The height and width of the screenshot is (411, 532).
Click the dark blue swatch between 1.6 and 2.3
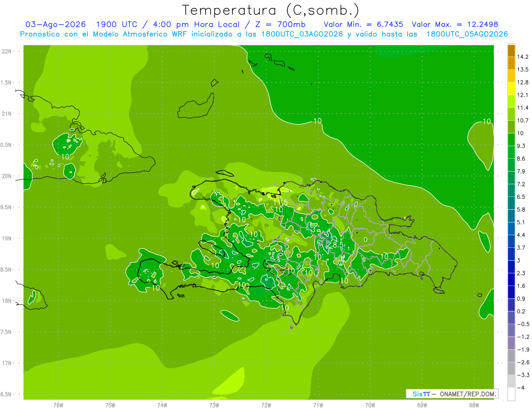point(511,280)
